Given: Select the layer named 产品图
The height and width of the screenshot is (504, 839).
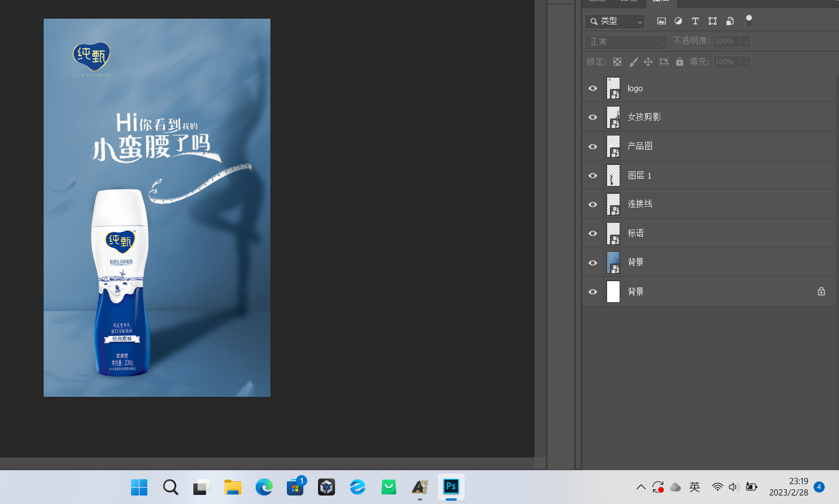Looking at the screenshot, I should pyautogui.click(x=640, y=146).
